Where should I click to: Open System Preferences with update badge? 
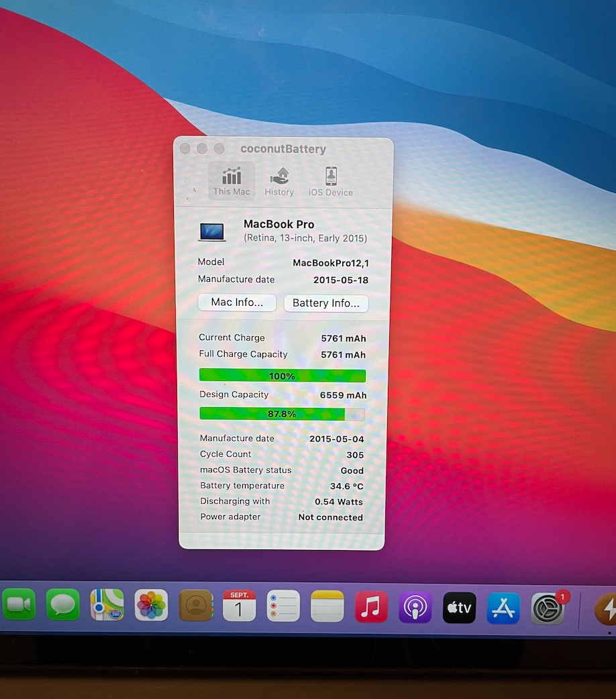pos(548,609)
